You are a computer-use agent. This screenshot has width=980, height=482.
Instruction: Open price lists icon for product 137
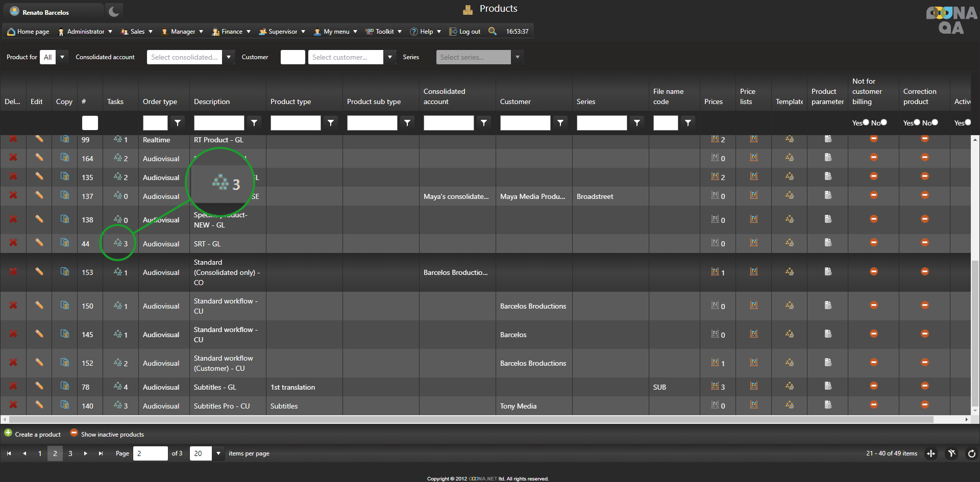(x=754, y=195)
